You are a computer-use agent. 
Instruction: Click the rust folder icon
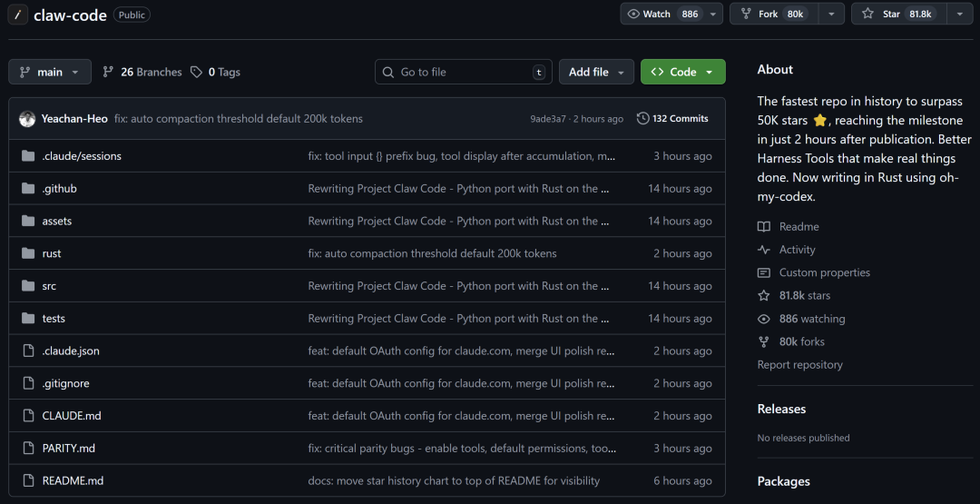point(27,253)
